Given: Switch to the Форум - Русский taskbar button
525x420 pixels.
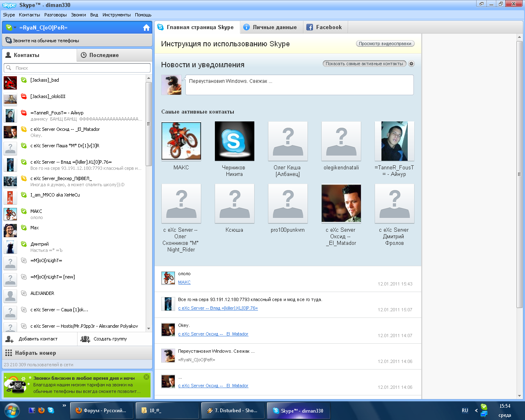Looking at the screenshot, I should (x=102, y=410).
